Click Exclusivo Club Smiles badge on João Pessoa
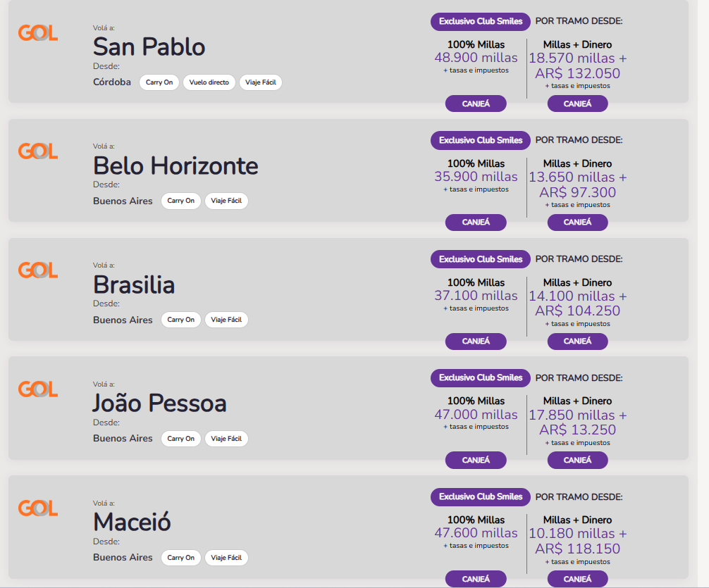The height and width of the screenshot is (588, 709). pyautogui.click(x=480, y=378)
